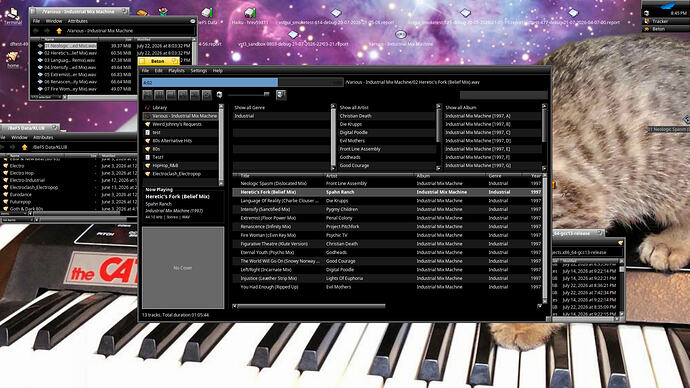Click the yellow Beton window tab
690x388 pixels.
[x=158, y=61]
